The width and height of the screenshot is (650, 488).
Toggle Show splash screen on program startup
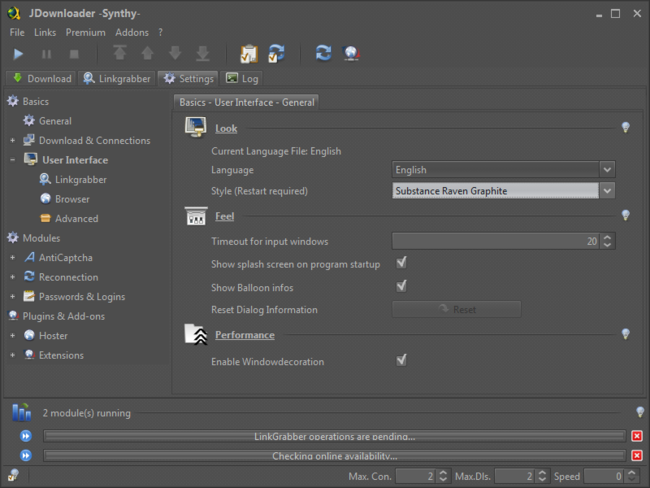point(401,263)
